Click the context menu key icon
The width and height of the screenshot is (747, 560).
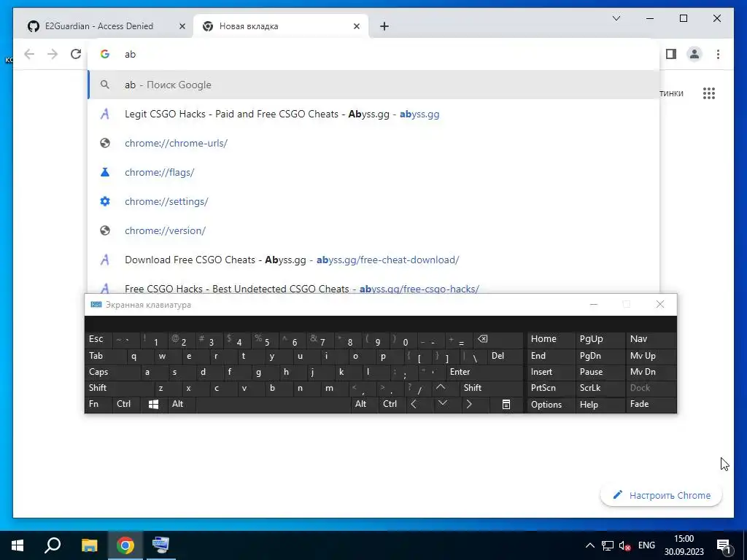click(x=506, y=404)
